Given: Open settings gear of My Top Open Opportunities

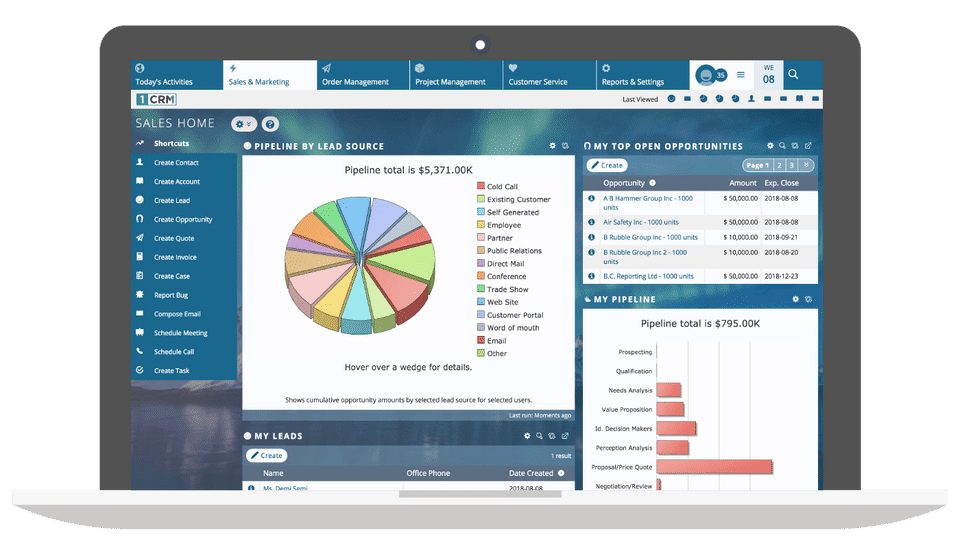Looking at the screenshot, I should pos(770,146).
